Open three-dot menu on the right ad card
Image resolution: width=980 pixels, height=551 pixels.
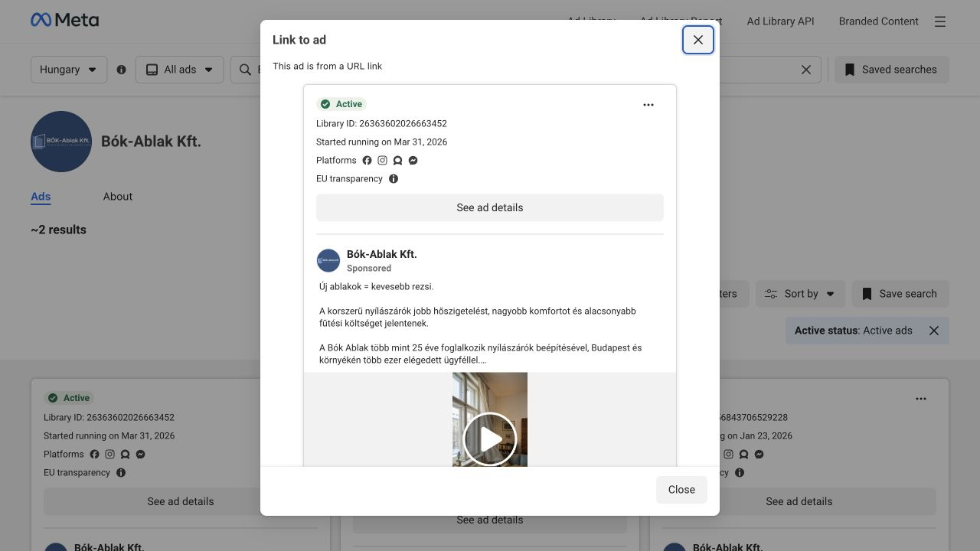[x=921, y=399]
